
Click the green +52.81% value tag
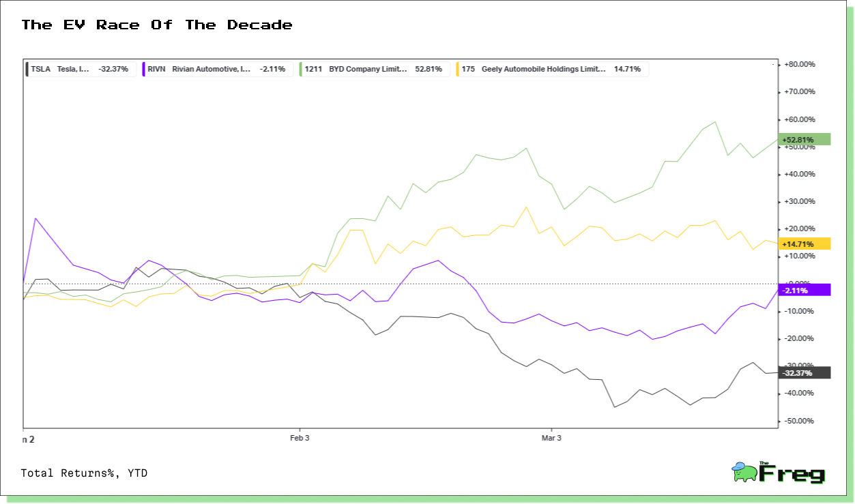tap(805, 139)
